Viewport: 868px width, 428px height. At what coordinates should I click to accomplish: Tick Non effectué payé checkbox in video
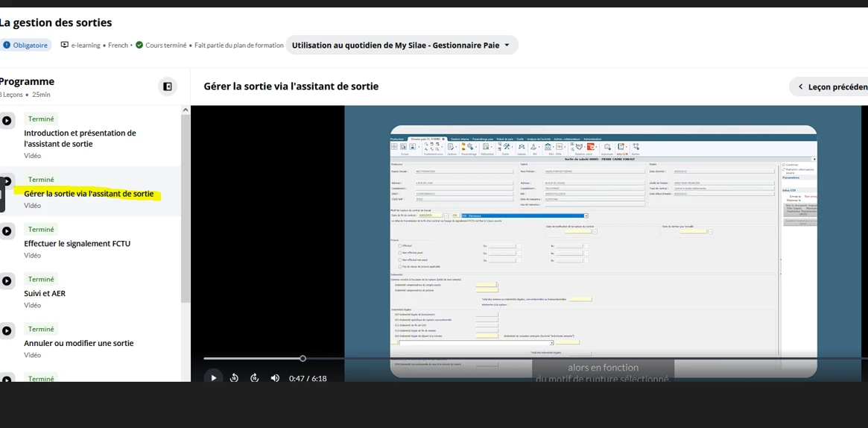(x=399, y=253)
